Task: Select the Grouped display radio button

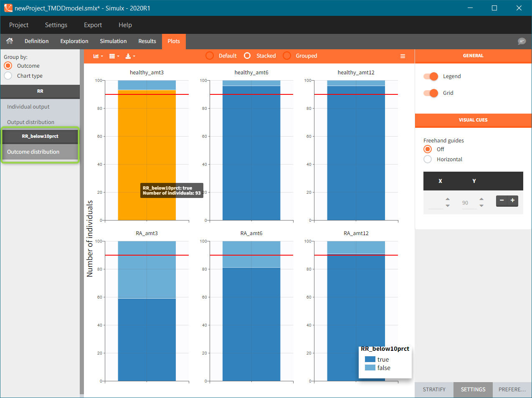Action: [287, 56]
